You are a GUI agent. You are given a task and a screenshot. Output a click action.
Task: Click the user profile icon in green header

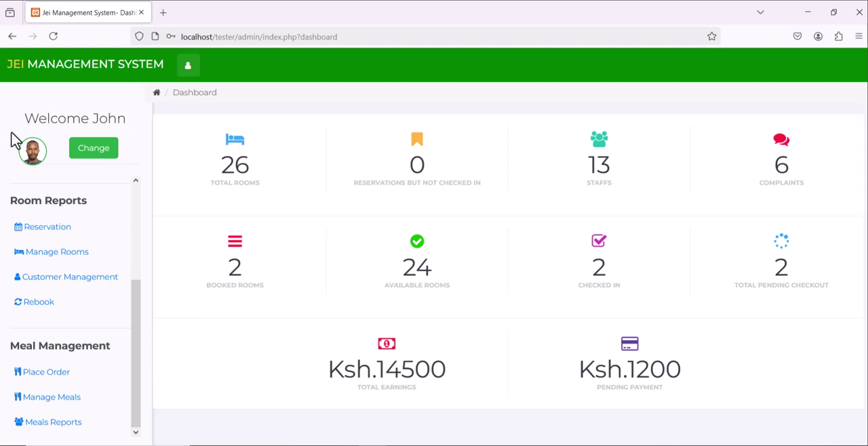click(188, 65)
